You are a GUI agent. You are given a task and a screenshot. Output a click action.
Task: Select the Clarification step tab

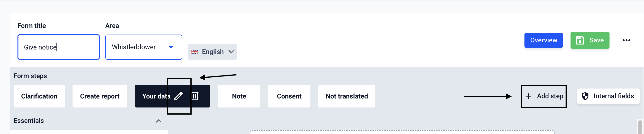(39, 96)
